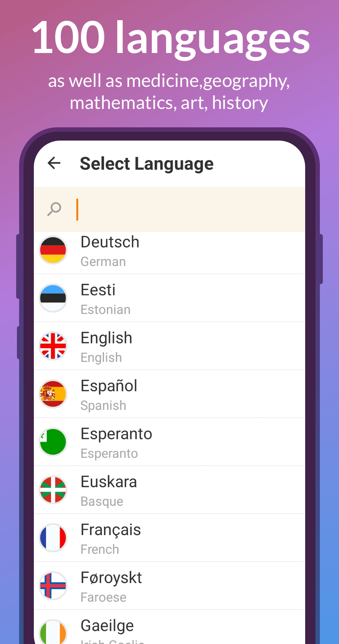Focus the language search field
339x644 pixels.
point(184,209)
